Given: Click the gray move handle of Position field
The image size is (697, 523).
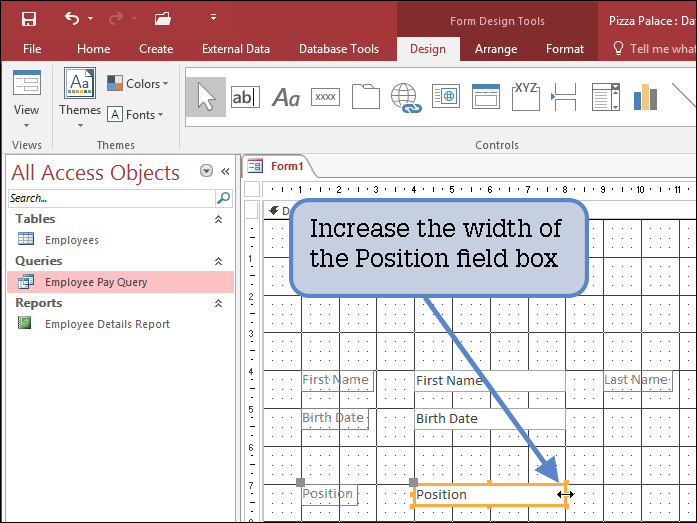Looking at the screenshot, I should (413, 482).
